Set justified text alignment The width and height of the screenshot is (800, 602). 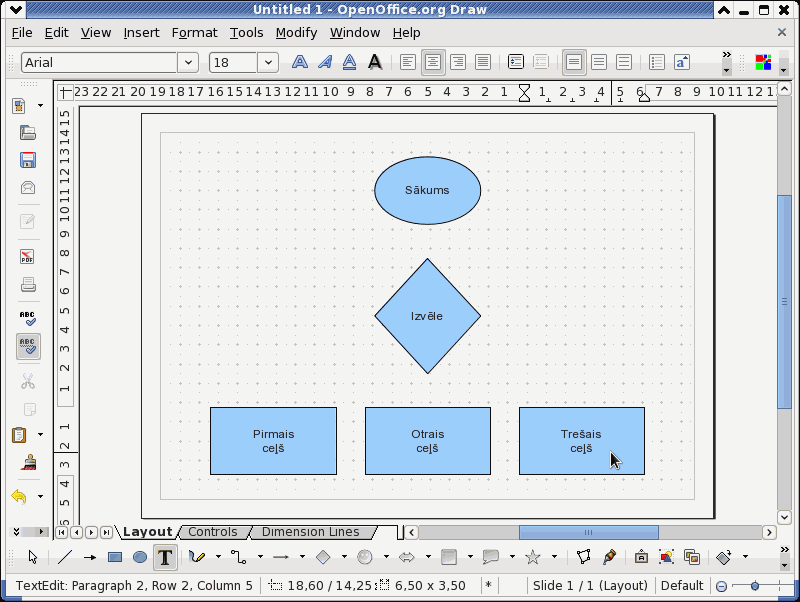[x=483, y=62]
